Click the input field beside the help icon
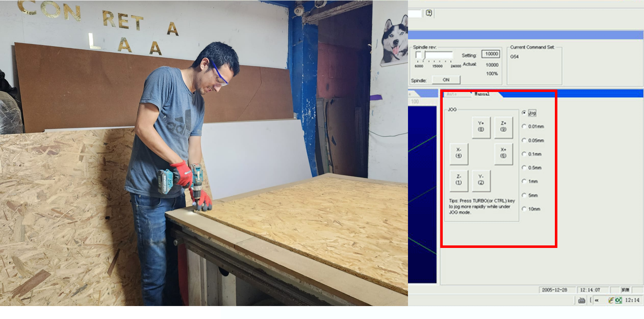 (415, 13)
